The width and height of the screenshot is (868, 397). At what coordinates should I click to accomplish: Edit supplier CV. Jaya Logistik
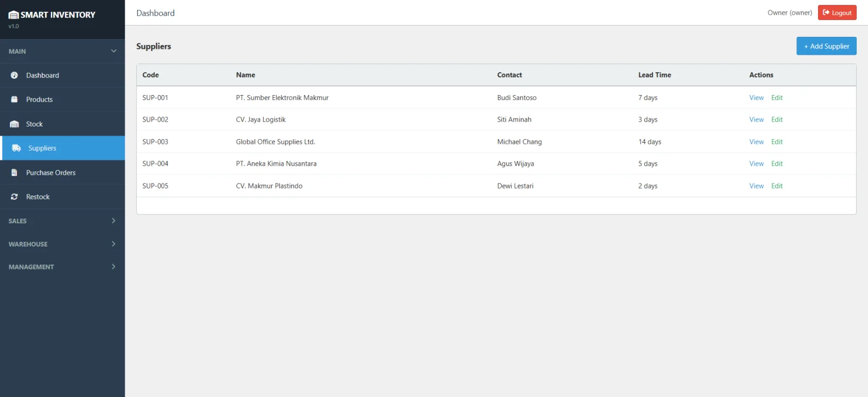coord(777,119)
